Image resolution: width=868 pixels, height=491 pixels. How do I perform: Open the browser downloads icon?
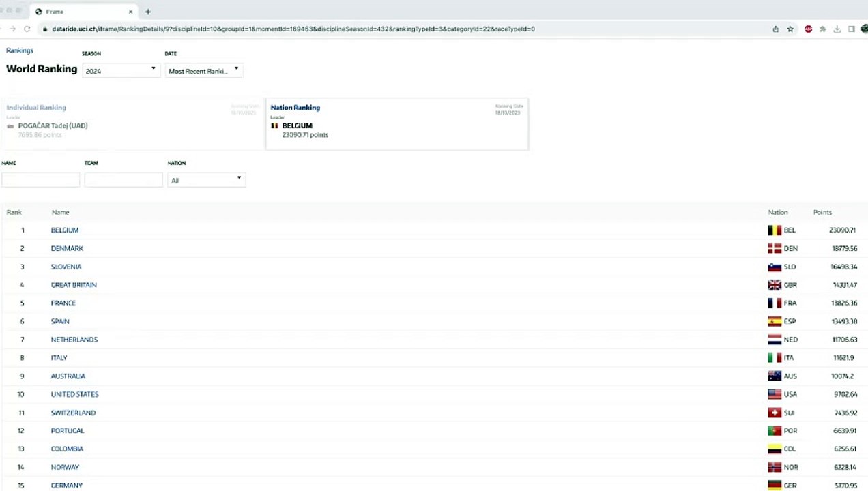(837, 29)
